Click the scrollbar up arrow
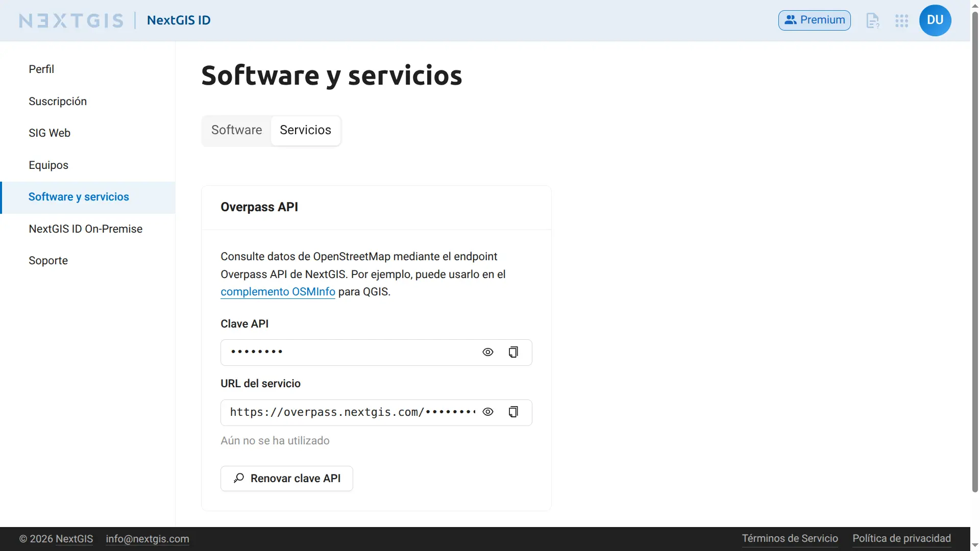 point(975,5)
